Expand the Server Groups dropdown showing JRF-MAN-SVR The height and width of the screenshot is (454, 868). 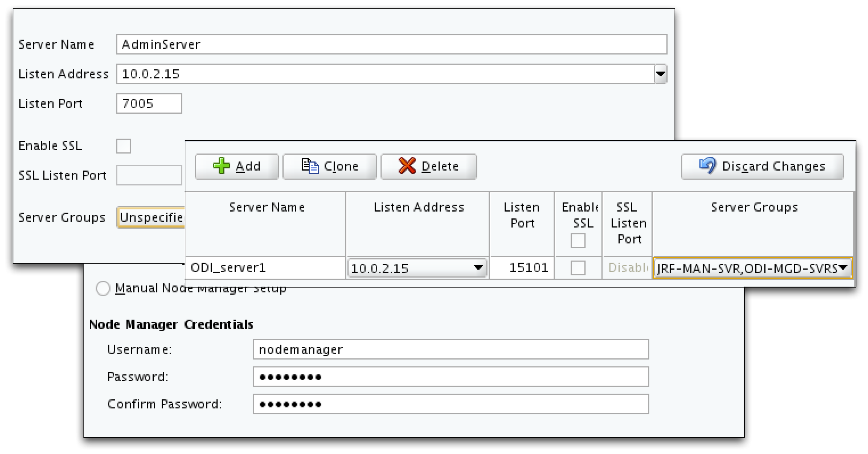[x=844, y=268]
